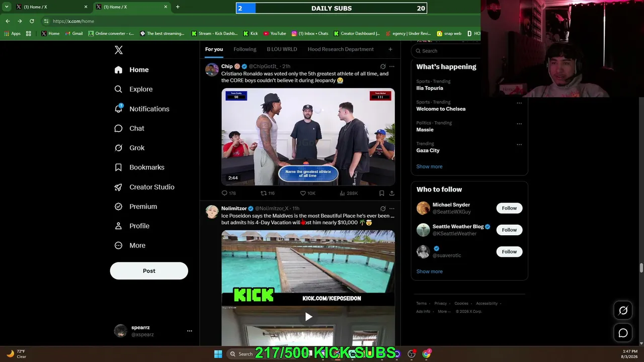The image size is (644, 362).
Task: Bookmark Chip's Ronaldo post
Action: 382,193
